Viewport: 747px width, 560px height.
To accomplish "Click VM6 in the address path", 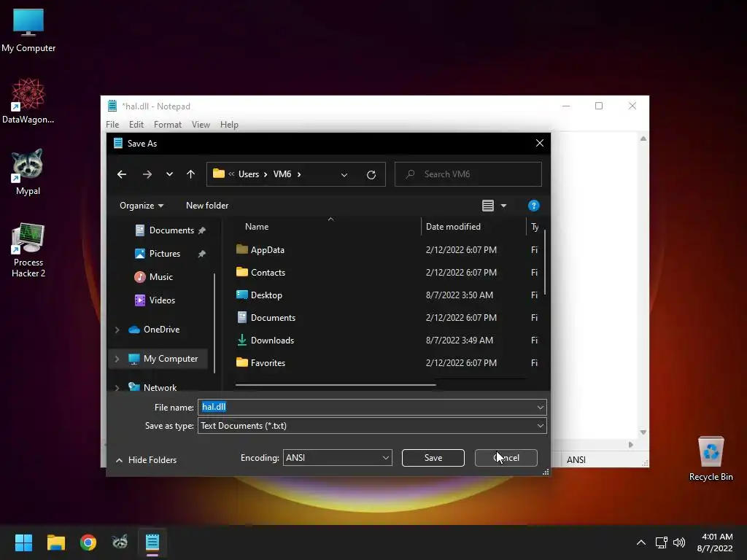I will [x=282, y=174].
